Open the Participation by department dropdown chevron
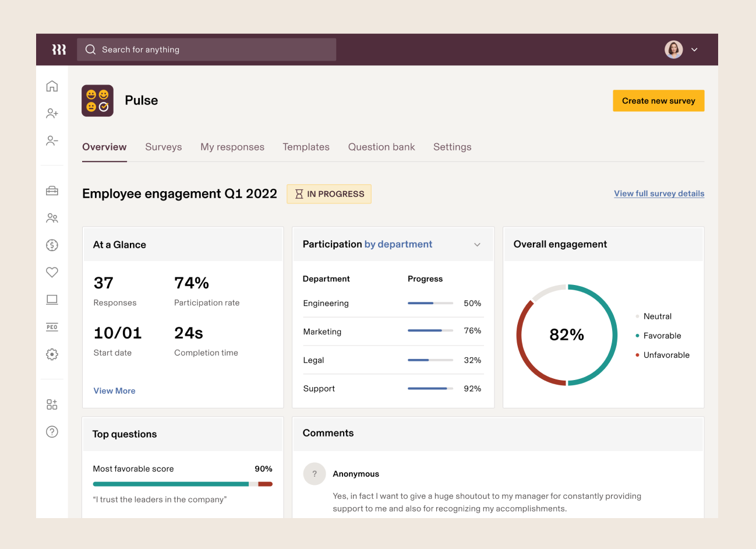The width and height of the screenshot is (756, 549). 477,245
